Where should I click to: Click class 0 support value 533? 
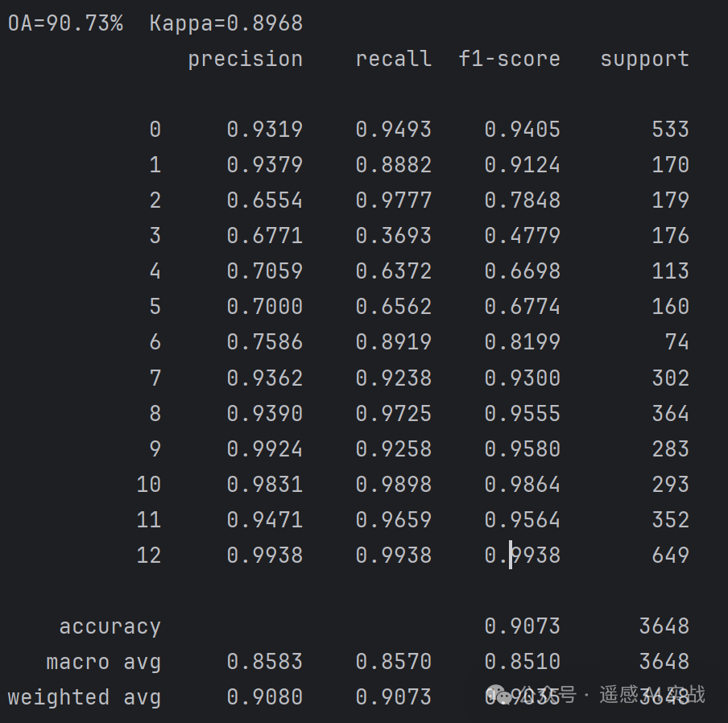coord(671,130)
